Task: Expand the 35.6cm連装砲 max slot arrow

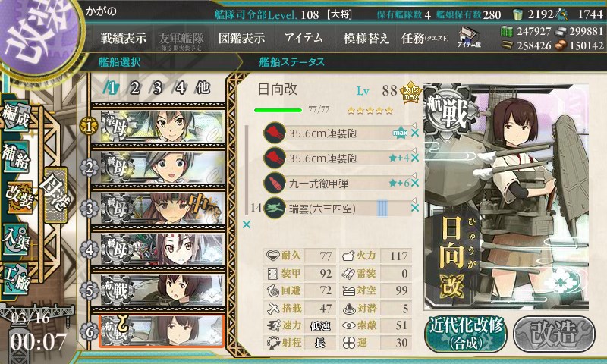Action: pos(414,125)
